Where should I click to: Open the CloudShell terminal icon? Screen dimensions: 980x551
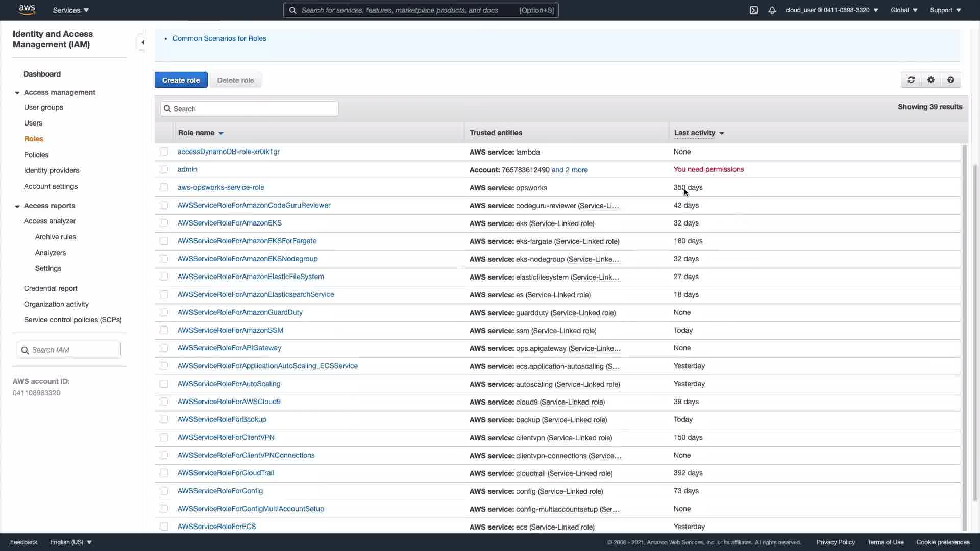click(x=753, y=10)
